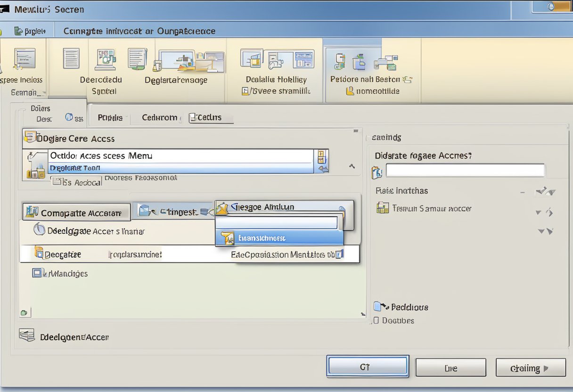573x392 pixels.
Task: Expand the Chaiming options arrow
Action: pyautogui.click(x=545, y=368)
